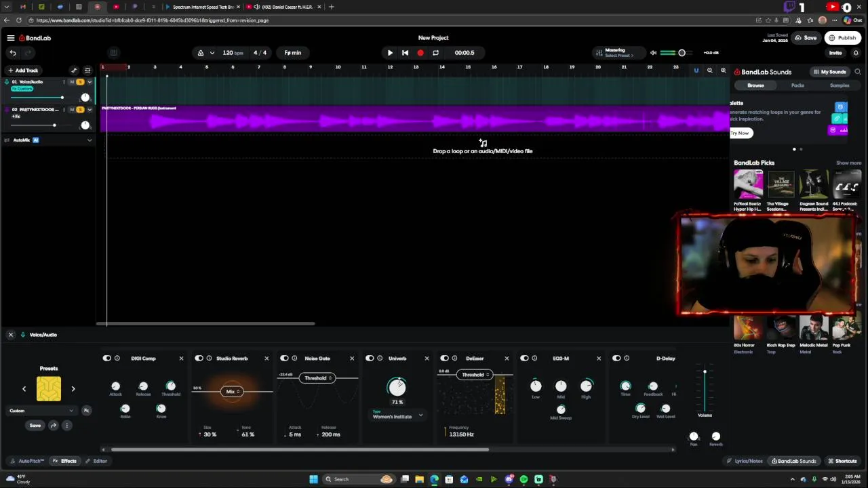Toggle loop cycle mode

[435, 53]
